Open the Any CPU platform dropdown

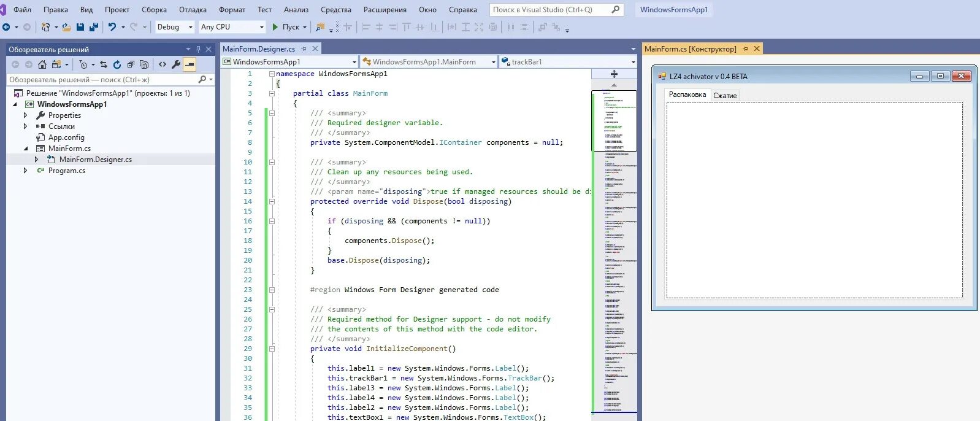(x=262, y=27)
